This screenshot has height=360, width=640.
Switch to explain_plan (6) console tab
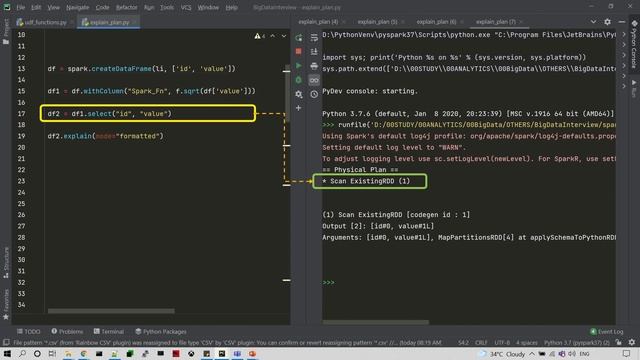[436, 22]
